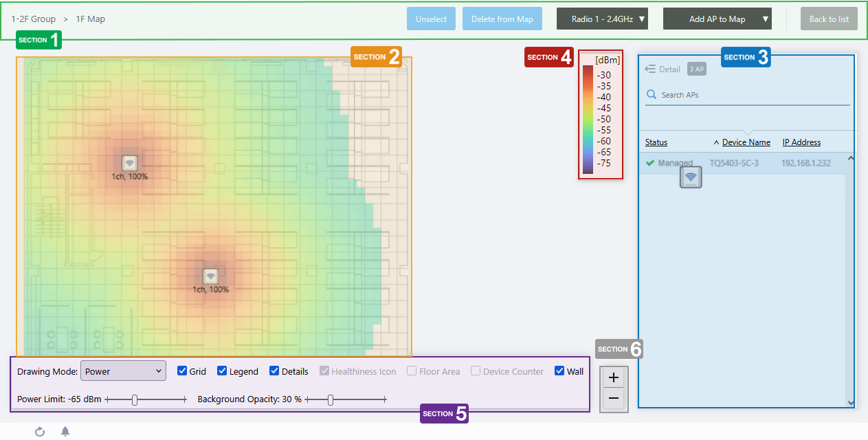
Task: Click the lower AP icon on heatmap
Action: point(210,276)
